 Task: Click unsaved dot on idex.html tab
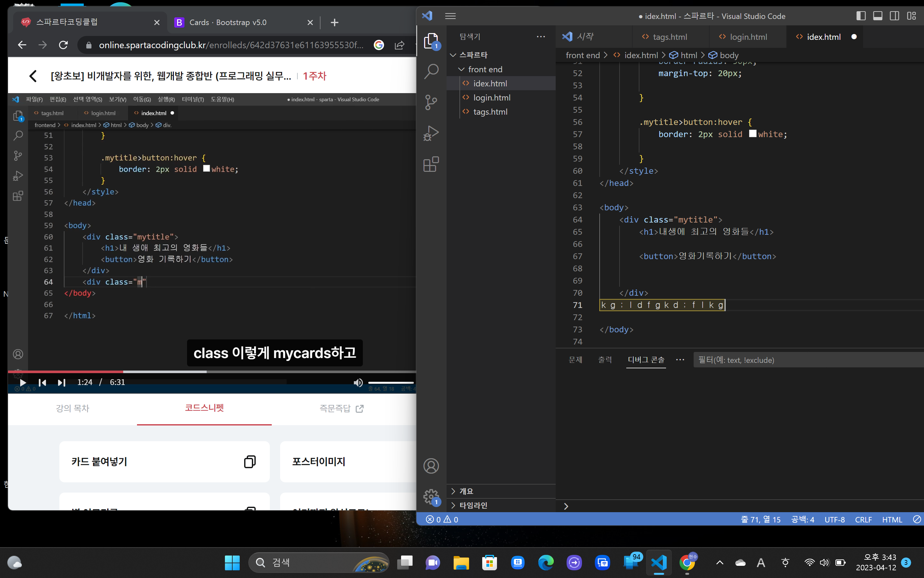[x=854, y=37]
